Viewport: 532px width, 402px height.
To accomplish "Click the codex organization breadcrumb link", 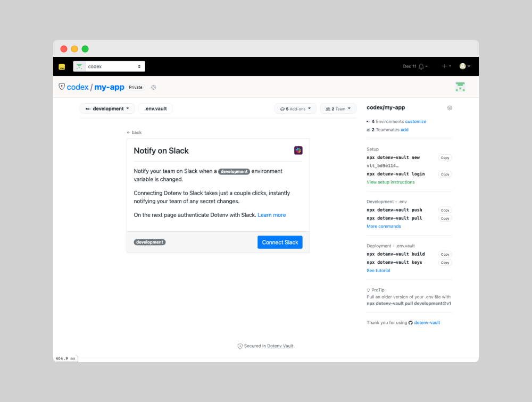I will click(x=77, y=87).
